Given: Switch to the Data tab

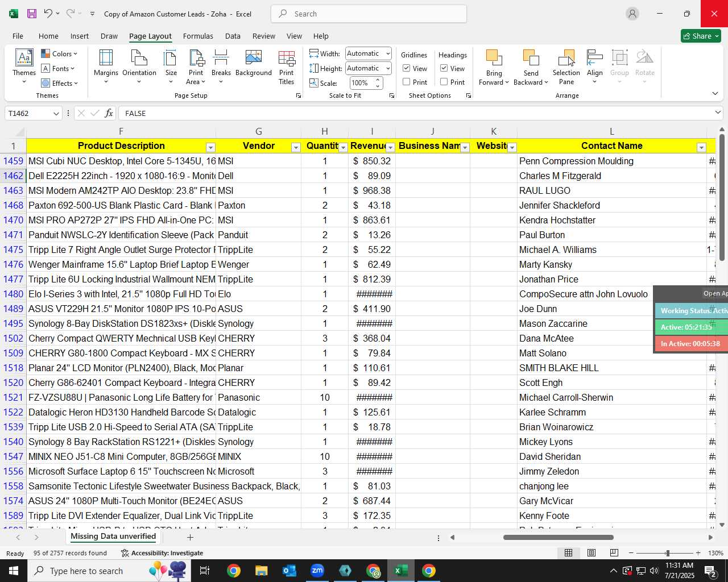Looking at the screenshot, I should [233, 36].
